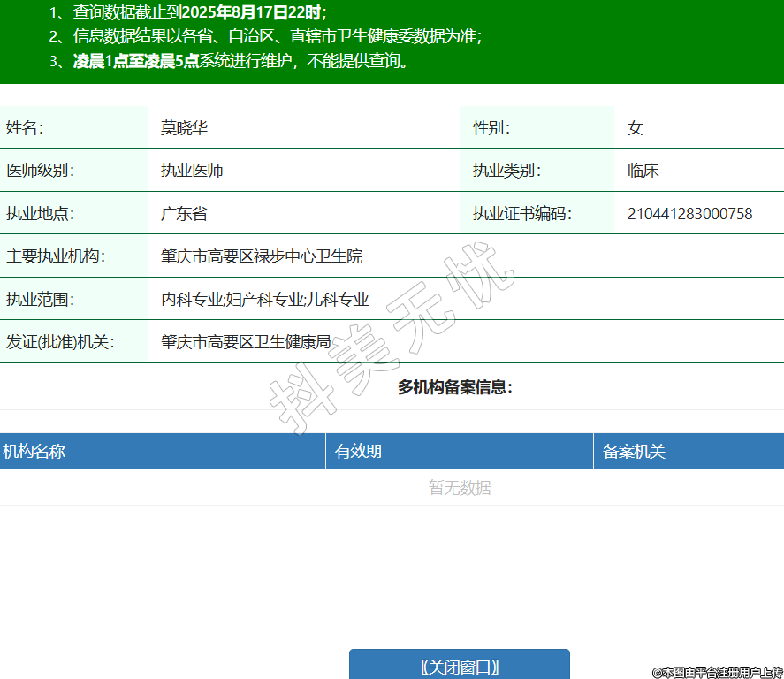Click the 广东省 practice location value
Image resolution: width=784 pixels, height=679 pixels.
184,214
